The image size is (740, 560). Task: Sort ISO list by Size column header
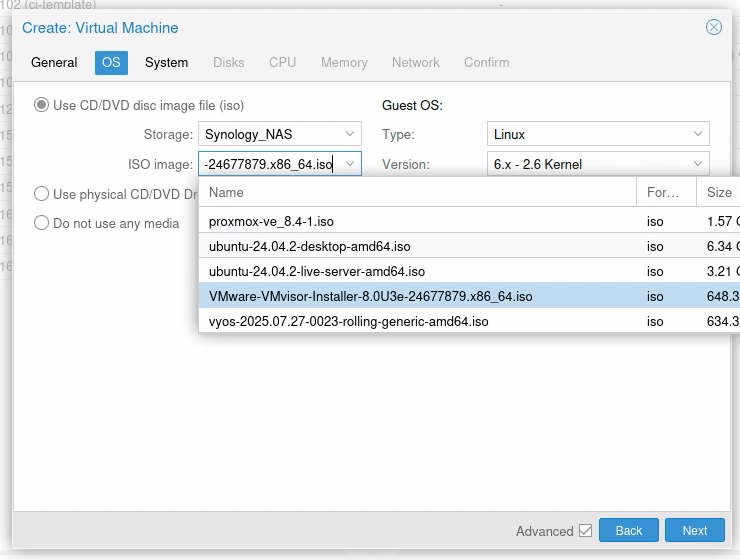[x=718, y=192]
